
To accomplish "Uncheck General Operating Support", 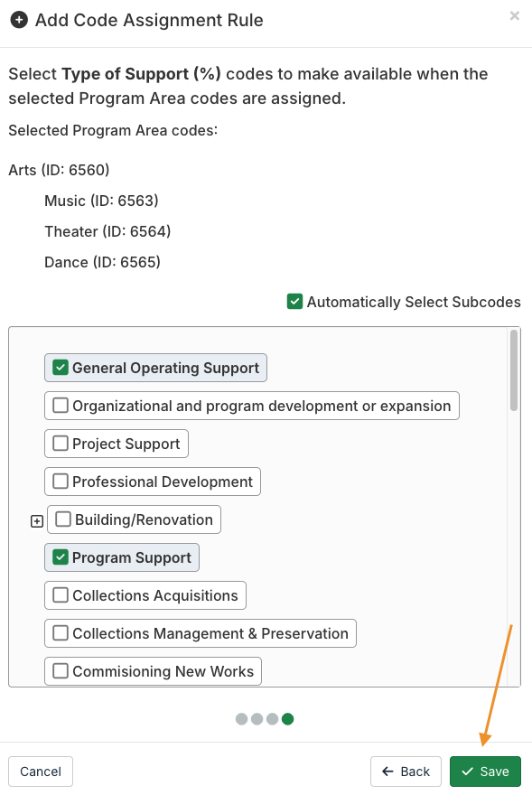I will (x=61, y=367).
